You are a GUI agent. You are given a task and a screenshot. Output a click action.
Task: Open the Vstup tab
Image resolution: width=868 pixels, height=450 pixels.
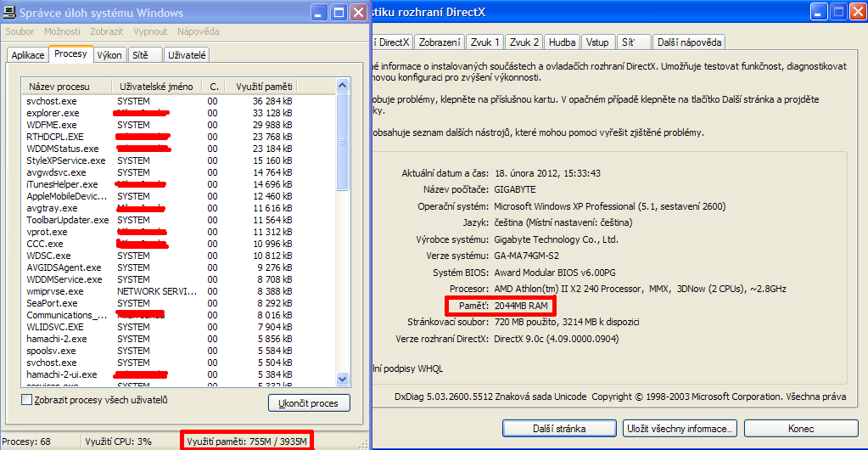598,42
